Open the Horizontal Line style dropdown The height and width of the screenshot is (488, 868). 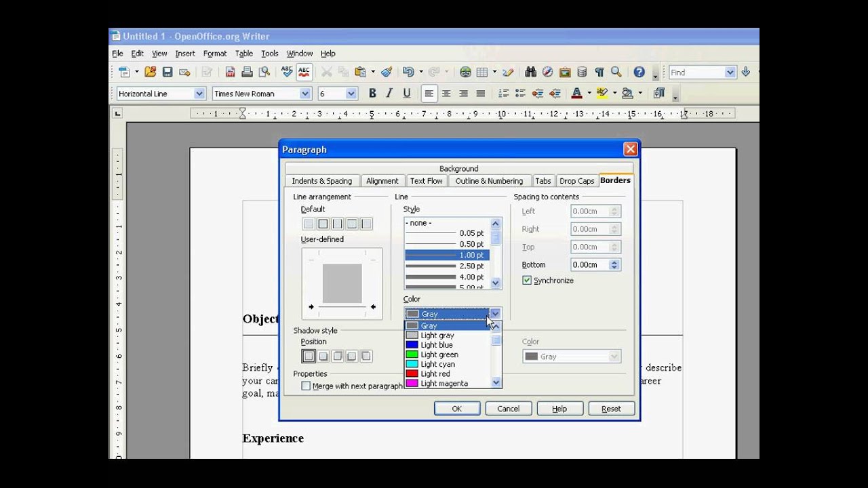199,94
